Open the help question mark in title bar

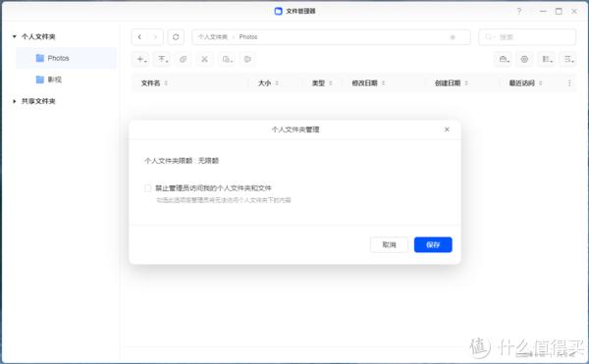point(519,11)
